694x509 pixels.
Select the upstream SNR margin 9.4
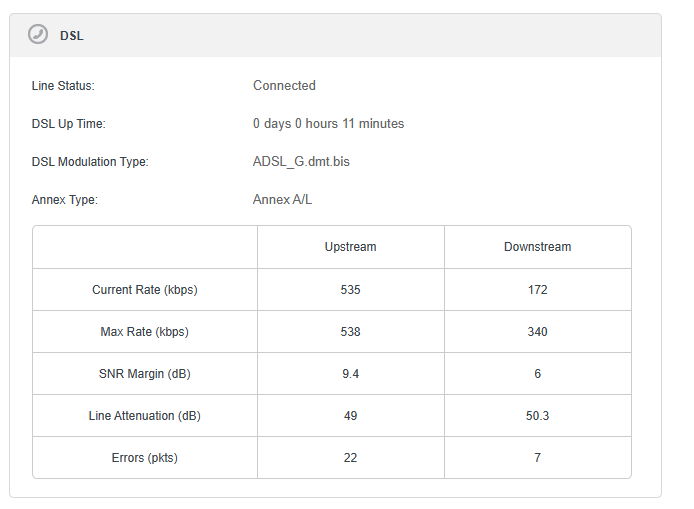pyautogui.click(x=350, y=374)
